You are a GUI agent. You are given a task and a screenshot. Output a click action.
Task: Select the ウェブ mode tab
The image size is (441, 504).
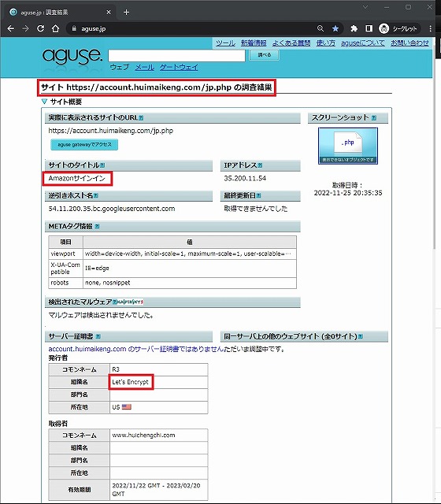click(x=119, y=67)
